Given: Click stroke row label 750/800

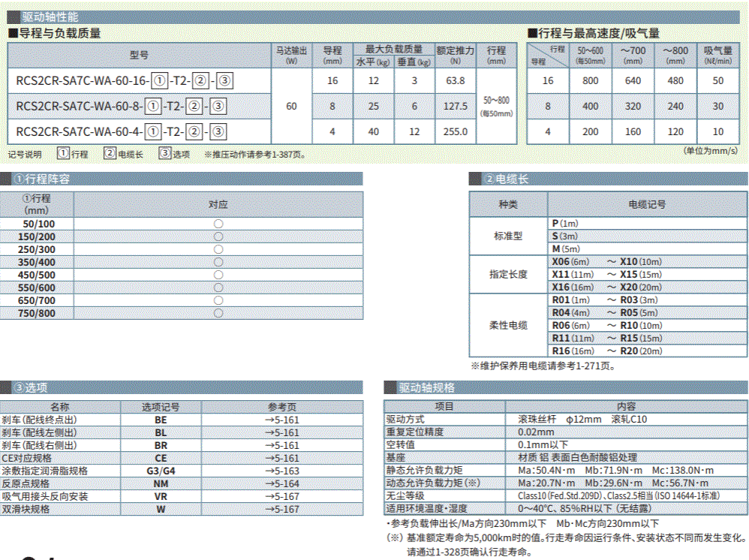Looking at the screenshot, I should pyautogui.click(x=37, y=314).
